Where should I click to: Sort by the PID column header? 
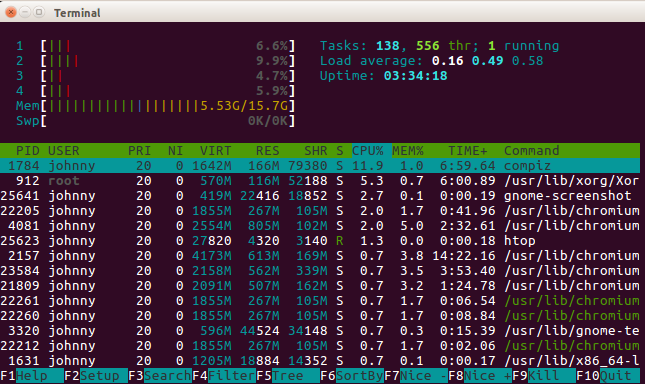pos(28,151)
